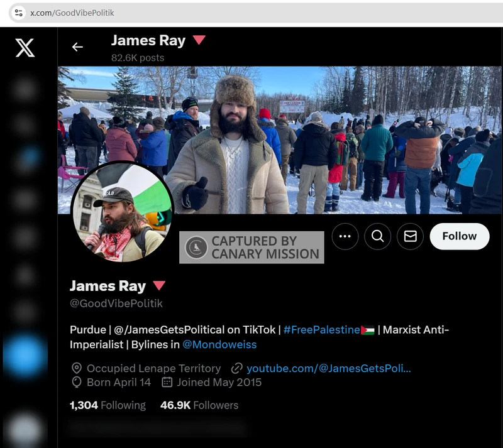Click the James Ray name in the header
503x448 pixels.
(148, 41)
